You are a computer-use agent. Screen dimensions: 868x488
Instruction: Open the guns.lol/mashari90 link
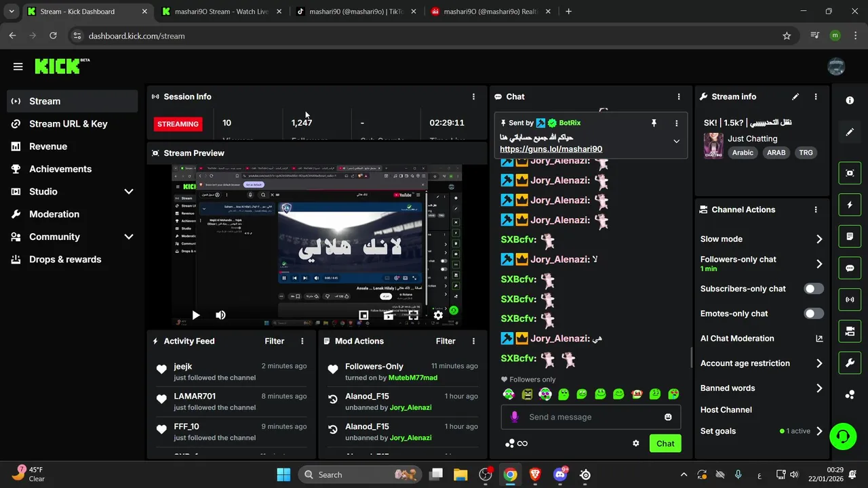coord(551,149)
